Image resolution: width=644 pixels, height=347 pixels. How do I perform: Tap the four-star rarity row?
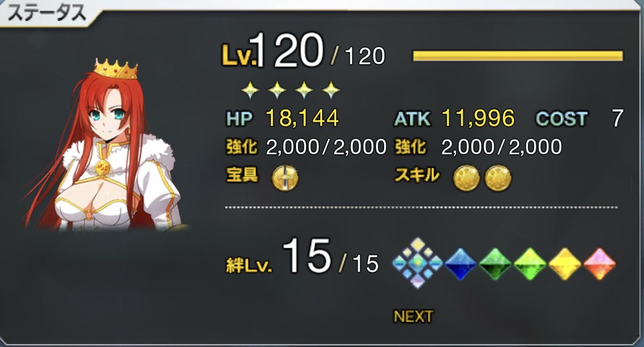pyautogui.click(x=291, y=90)
